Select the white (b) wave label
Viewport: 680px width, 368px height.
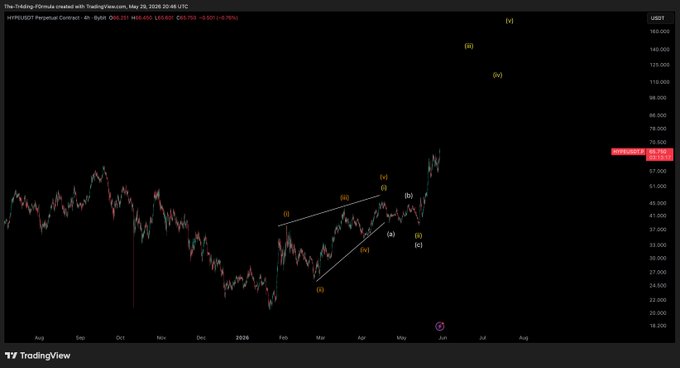coord(409,195)
